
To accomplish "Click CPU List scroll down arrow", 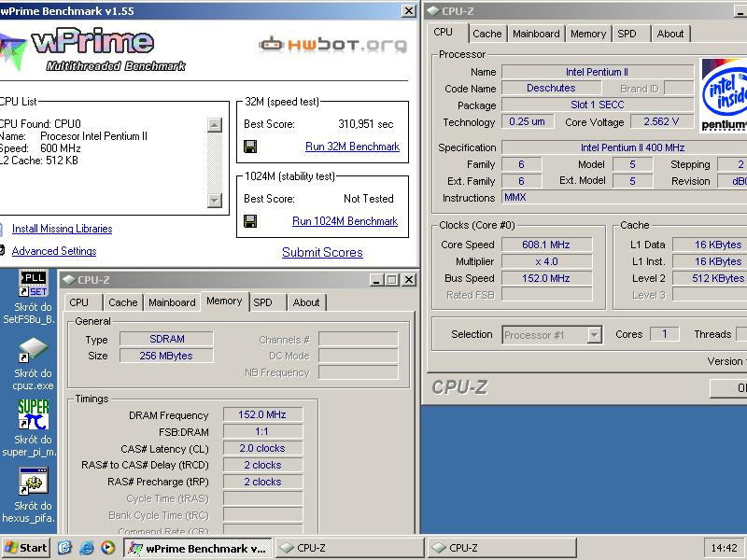I will pyautogui.click(x=215, y=200).
